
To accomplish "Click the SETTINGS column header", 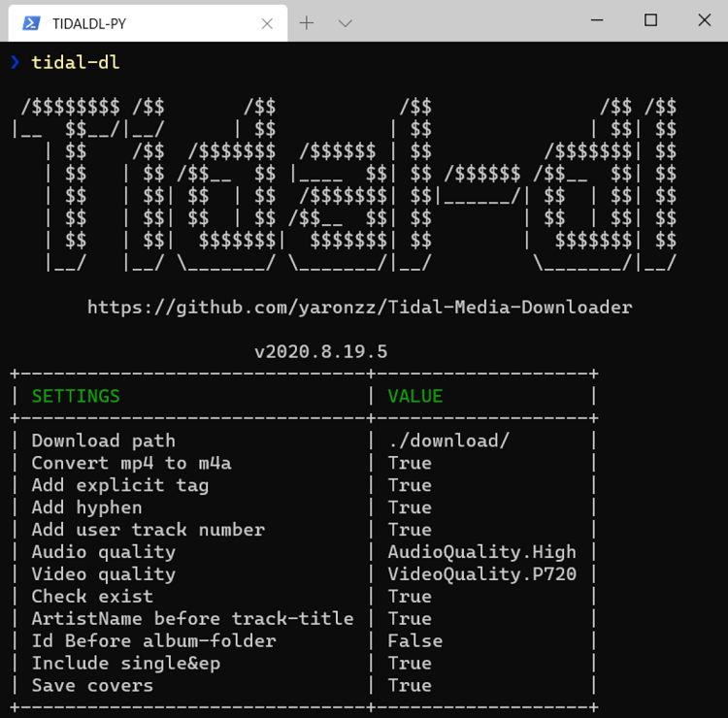I will 76,396.
